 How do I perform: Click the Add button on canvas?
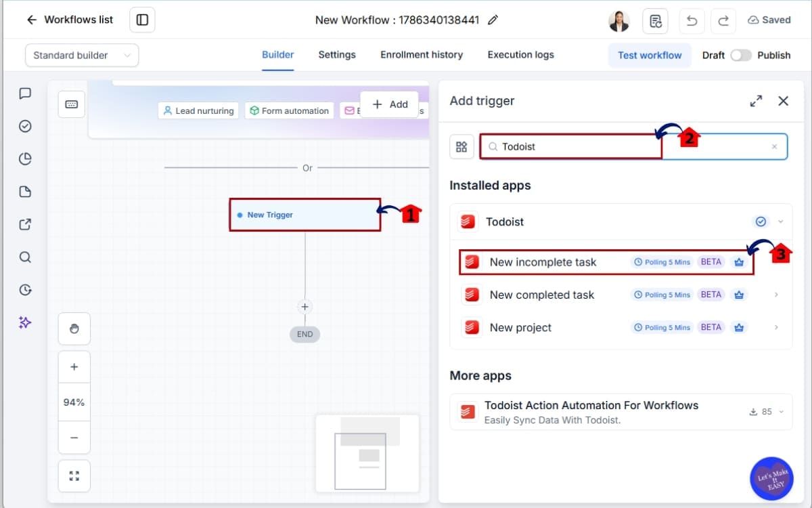coord(390,104)
